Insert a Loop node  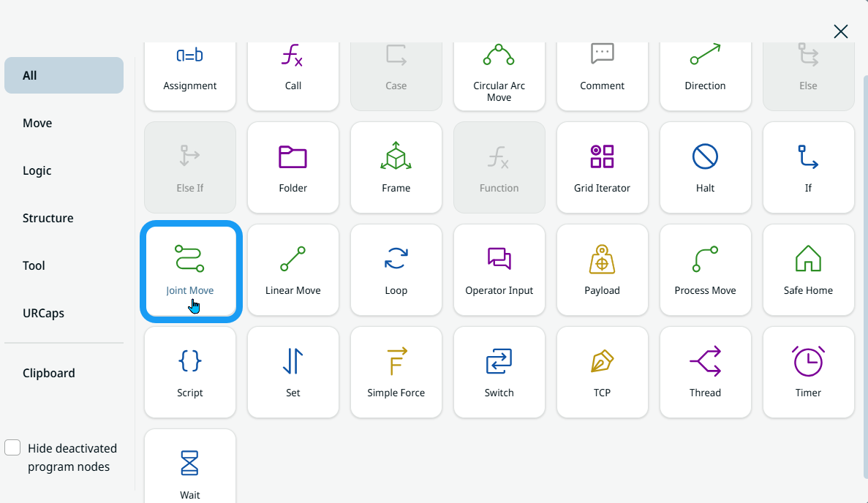click(x=396, y=270)
